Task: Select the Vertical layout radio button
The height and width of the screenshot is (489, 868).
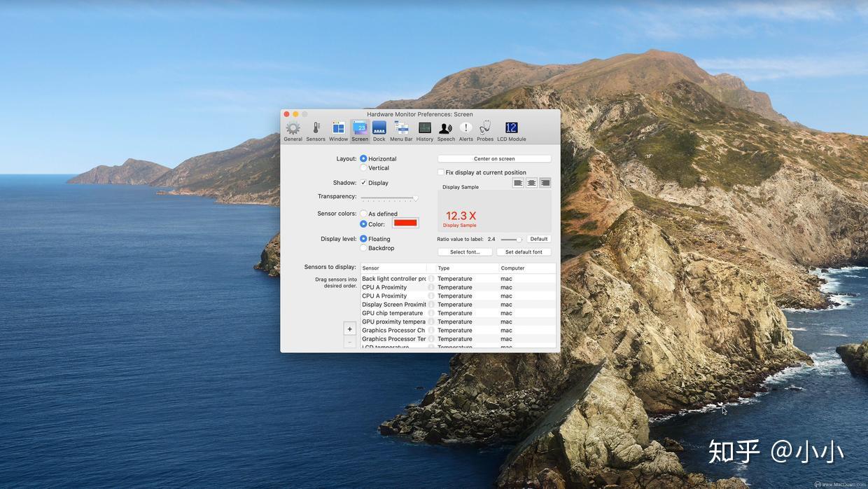Action: coord(363,167)
